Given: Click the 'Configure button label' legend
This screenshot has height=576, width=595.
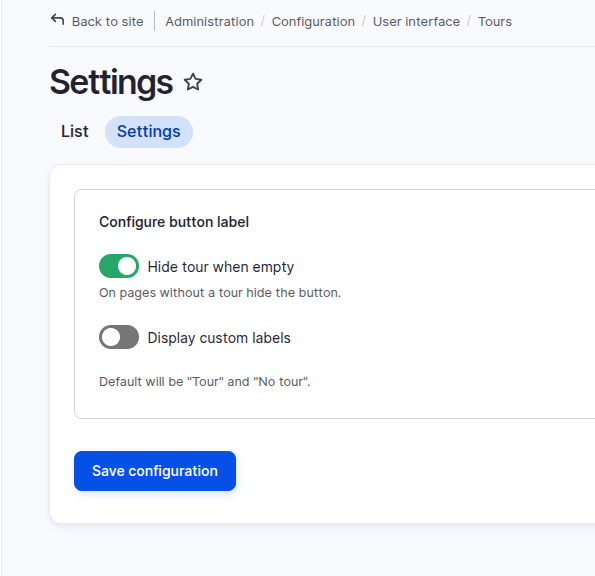Looking at the screenshot, I should click(174, 222).
